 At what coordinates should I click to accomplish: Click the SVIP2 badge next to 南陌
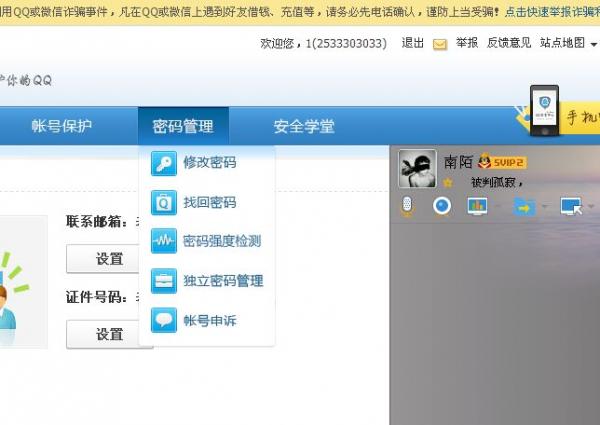pos(502,162)
